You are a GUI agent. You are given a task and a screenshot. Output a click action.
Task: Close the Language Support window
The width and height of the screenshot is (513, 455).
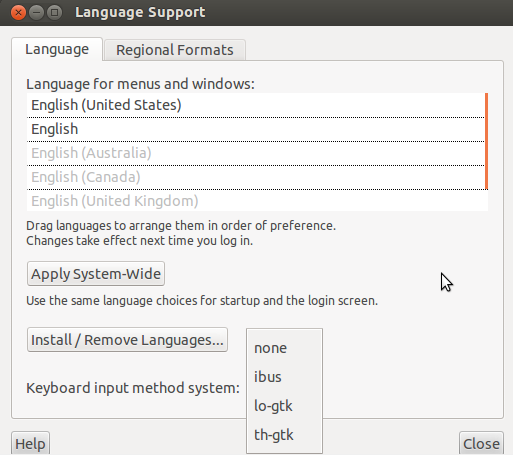[18, 13]
